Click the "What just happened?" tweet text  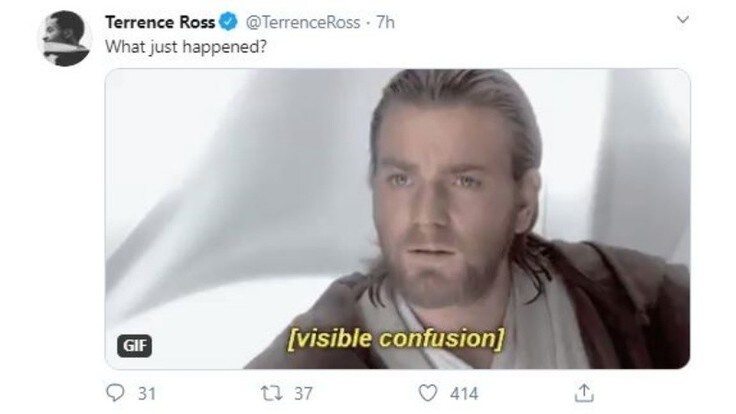coord(186,47)
